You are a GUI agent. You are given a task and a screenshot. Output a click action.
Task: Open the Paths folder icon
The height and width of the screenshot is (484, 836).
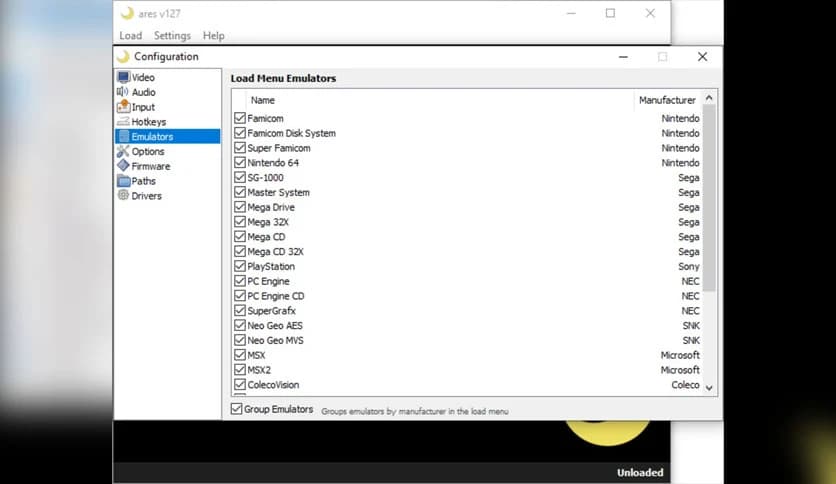(124, 181)
